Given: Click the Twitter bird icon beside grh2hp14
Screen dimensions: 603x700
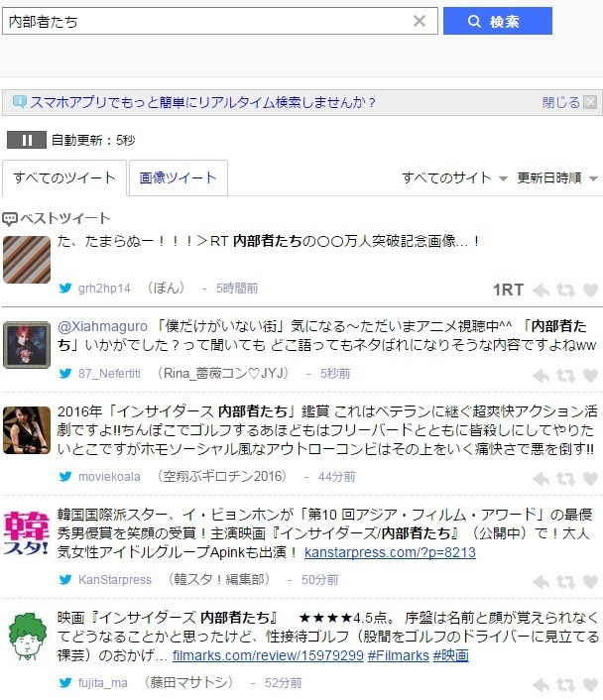Looking at the screenshot, I should coord(65,288).
